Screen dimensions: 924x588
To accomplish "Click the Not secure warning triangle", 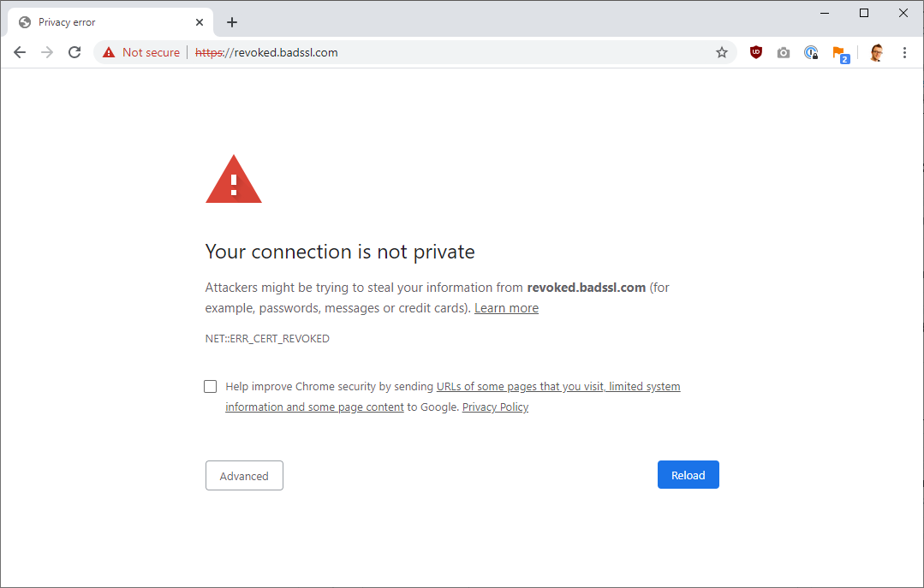I will [x=109, y=52].
